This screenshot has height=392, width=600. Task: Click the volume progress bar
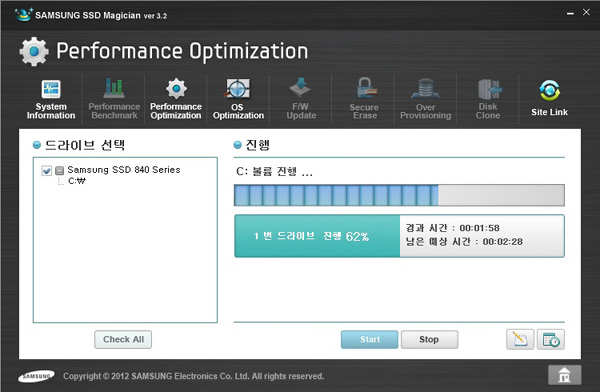(x=399, y=195)
